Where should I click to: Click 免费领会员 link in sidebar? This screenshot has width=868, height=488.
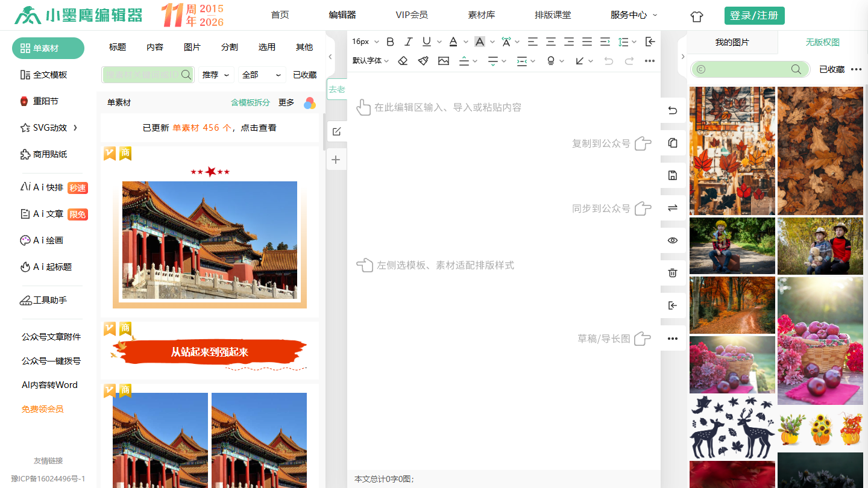tap(43, 409)
